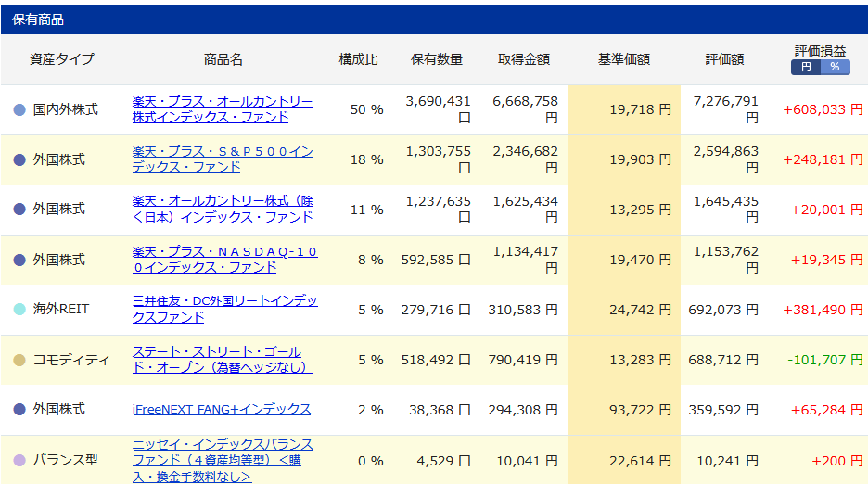Open 楽天・プラス・オールカントリー株式インデックス・ファンド link
The image size is (868, 484).
tap(223, 109)
